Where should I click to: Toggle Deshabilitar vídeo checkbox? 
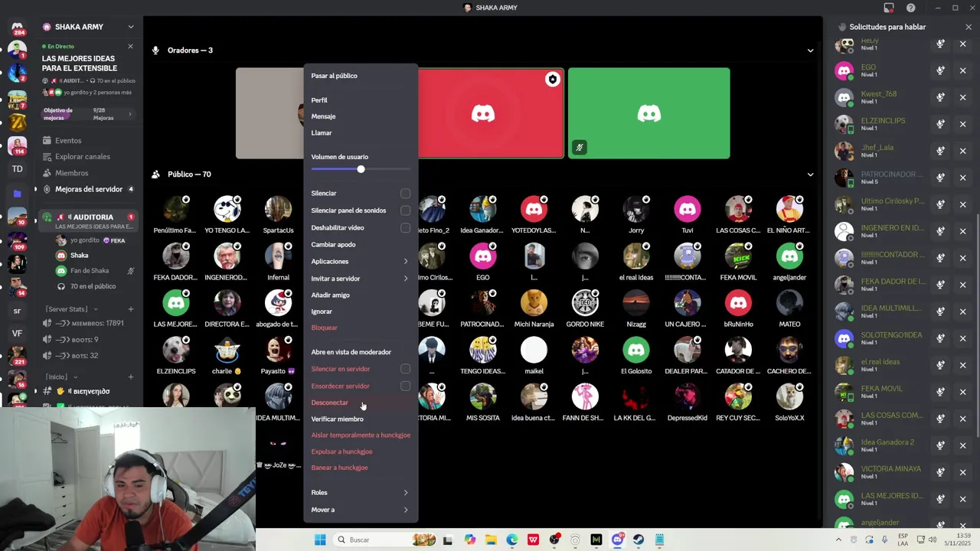(405, 228)
